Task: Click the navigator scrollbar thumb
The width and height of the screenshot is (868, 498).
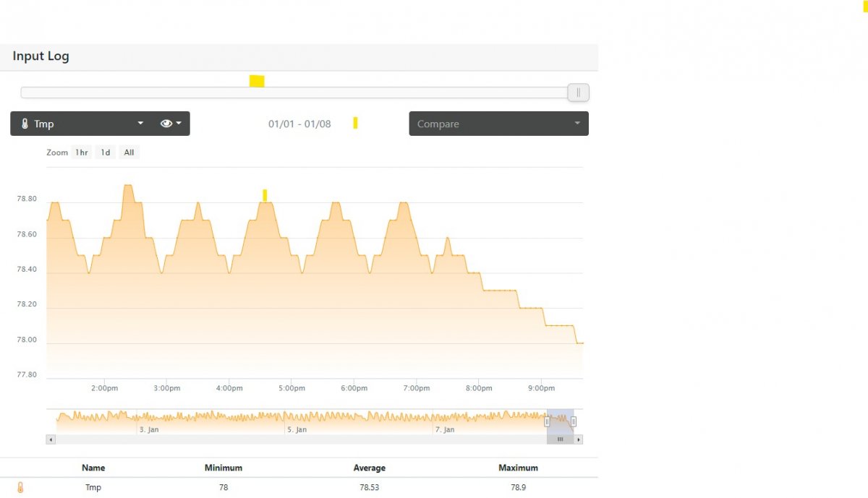Action: point(560,439)
